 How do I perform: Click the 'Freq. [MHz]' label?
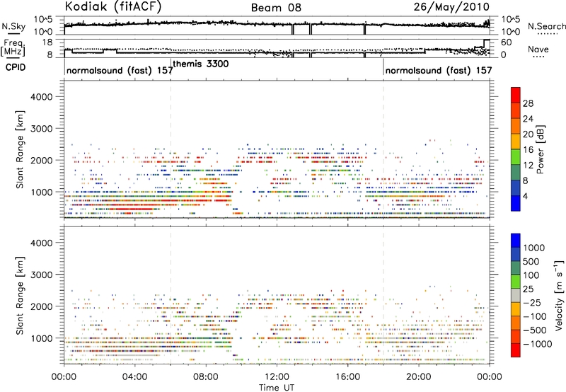point(13,47)
